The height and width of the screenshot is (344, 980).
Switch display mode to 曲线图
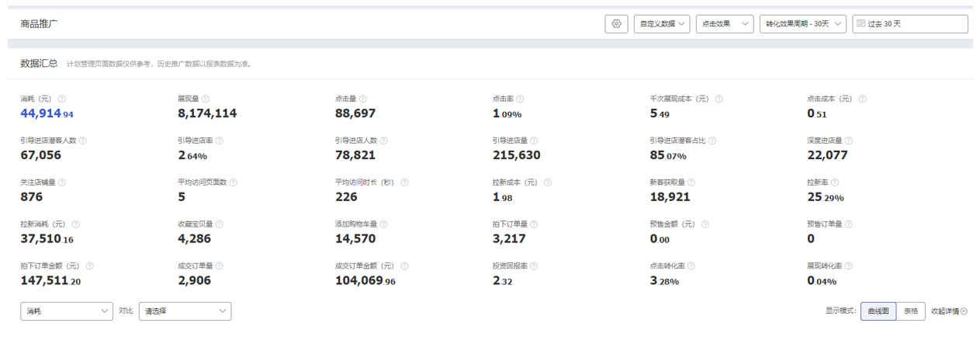click(878, 311)
